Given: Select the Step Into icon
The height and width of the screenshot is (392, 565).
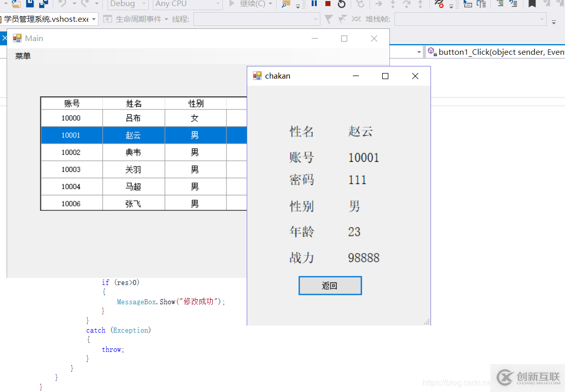Looking at the screenshot, I should point(393,4).
